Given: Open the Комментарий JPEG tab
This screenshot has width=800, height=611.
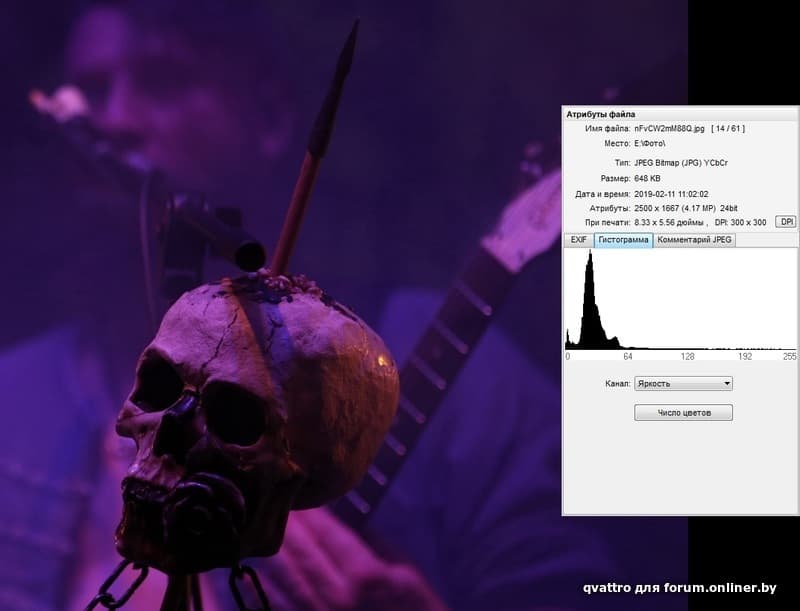Looking at the screenshot, I should tap(695, 240).
